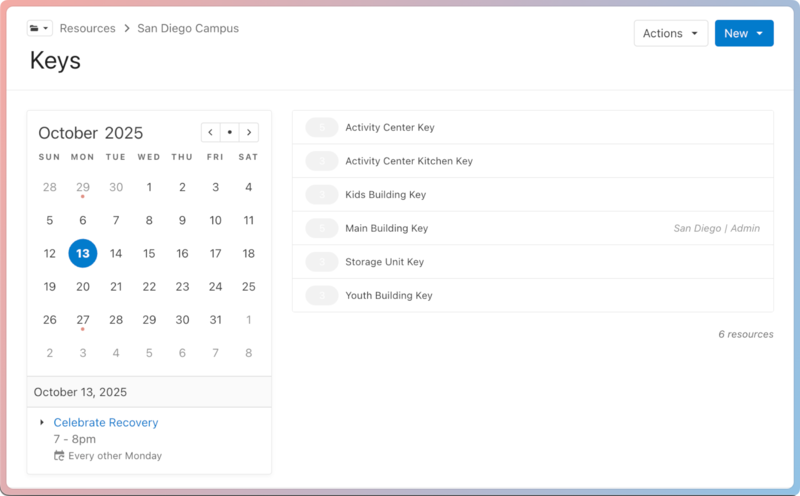Screen dimensions: 800x496
Task: Open the Kids Building Key resource
Action: point(385,195)
